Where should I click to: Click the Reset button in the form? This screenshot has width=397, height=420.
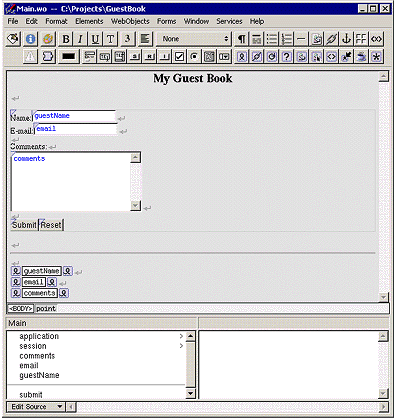coord(51,225)
